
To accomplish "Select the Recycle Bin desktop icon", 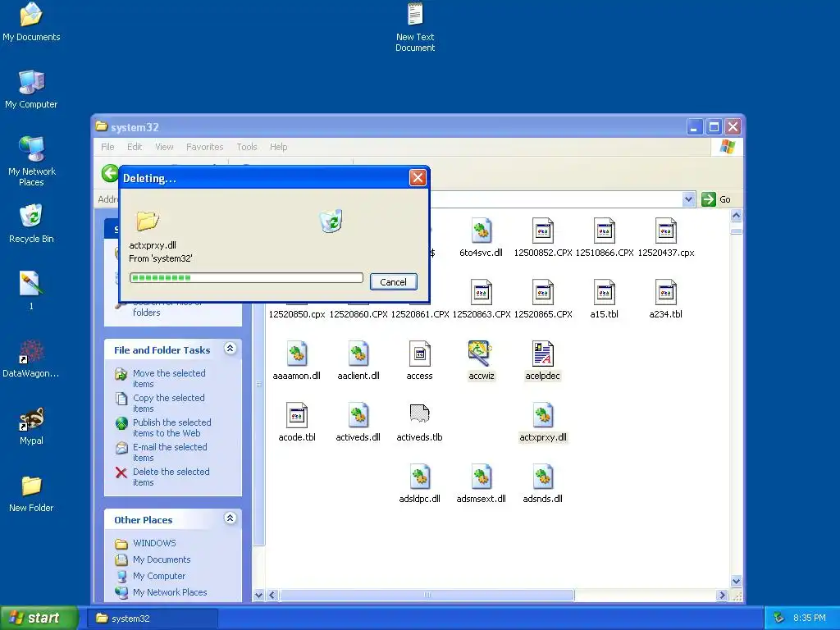I will point(31,224).
